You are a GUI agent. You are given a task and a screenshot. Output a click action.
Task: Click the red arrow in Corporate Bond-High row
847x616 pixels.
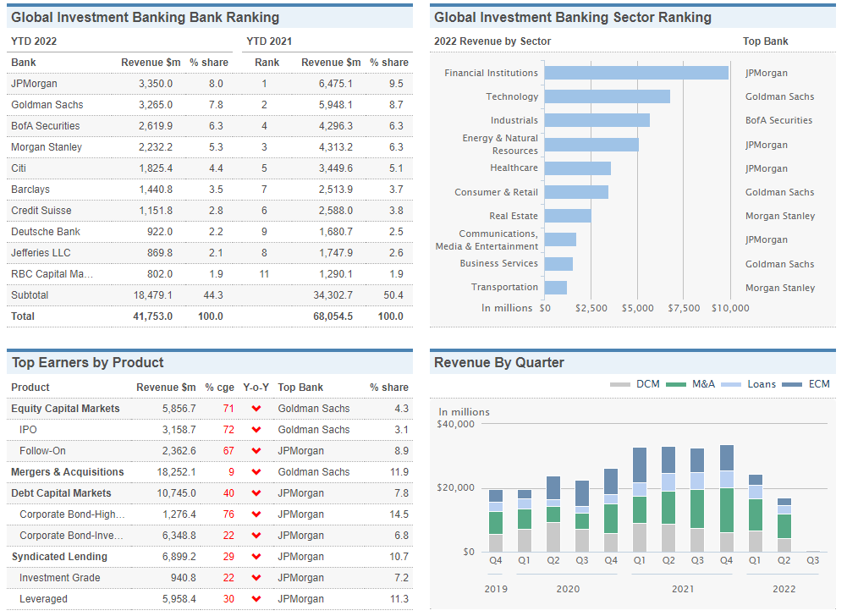[x=256, y=514]
